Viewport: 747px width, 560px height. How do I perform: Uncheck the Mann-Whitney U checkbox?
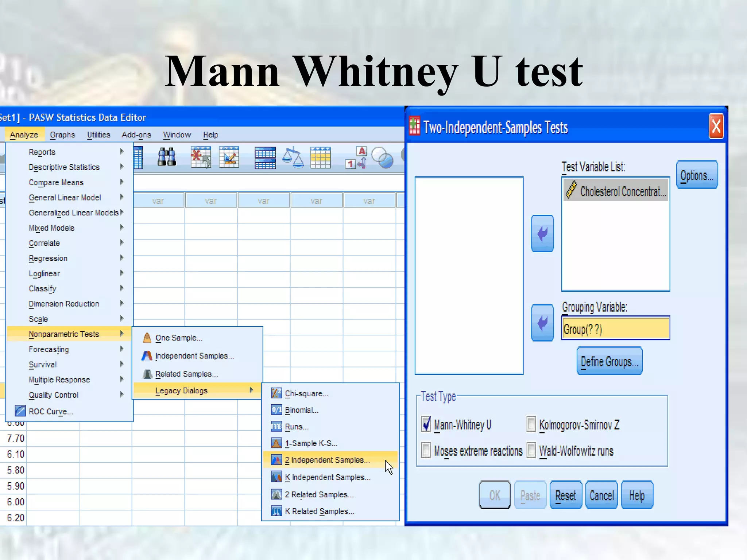click(426, 424)
